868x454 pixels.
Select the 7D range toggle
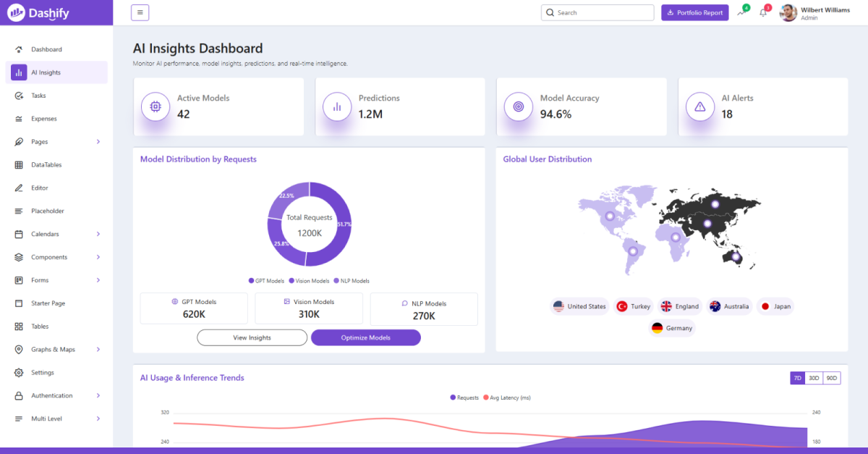click(798, 378)
